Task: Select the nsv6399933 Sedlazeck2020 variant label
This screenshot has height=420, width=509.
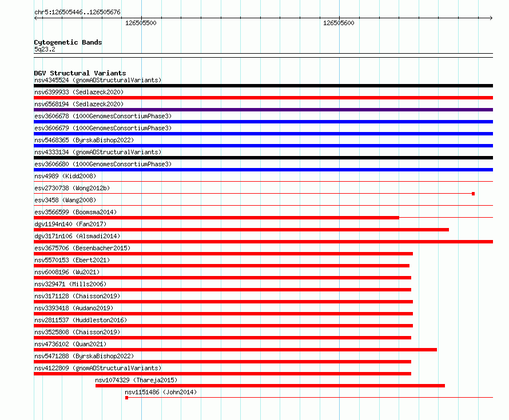Action: pos(79,92)
